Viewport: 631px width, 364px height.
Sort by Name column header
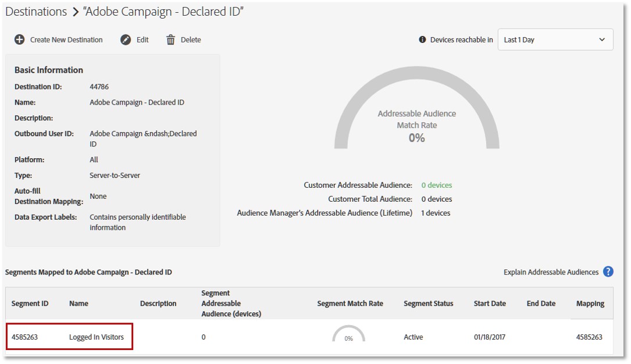[79, 304]
